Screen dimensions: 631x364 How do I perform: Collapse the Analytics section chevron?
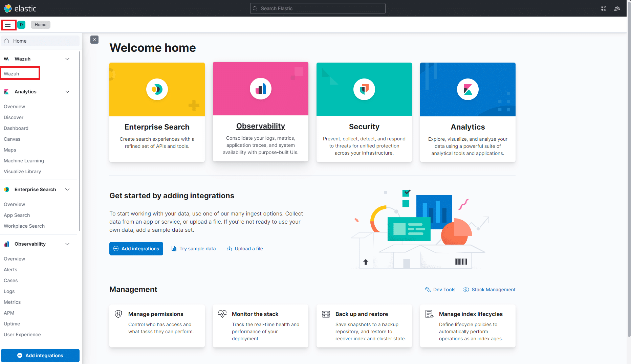pos(67,92)
